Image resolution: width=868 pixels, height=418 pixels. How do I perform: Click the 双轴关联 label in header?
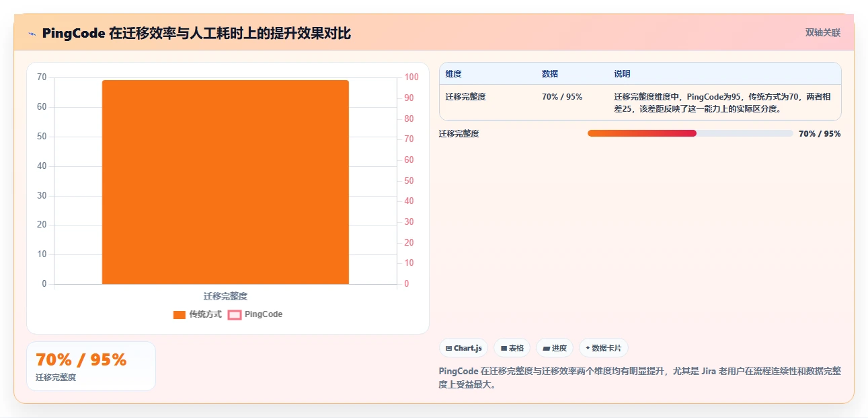click(823, 32)
